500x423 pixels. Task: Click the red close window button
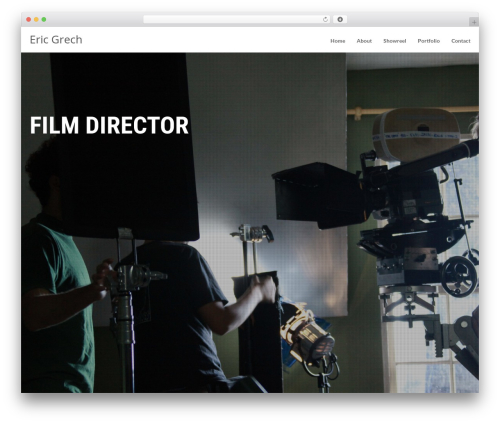point(29,19)
